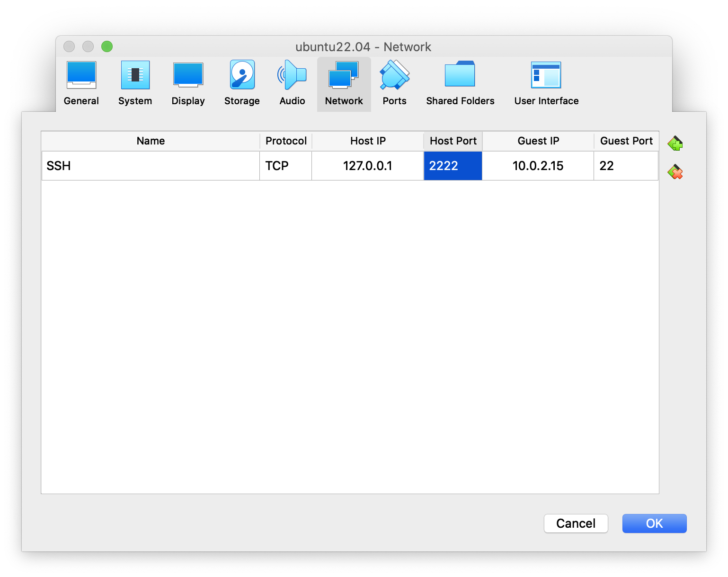Cancel the port forwarding dialog
The height and width of the screenshot is (577, 728).
(576, 523)
